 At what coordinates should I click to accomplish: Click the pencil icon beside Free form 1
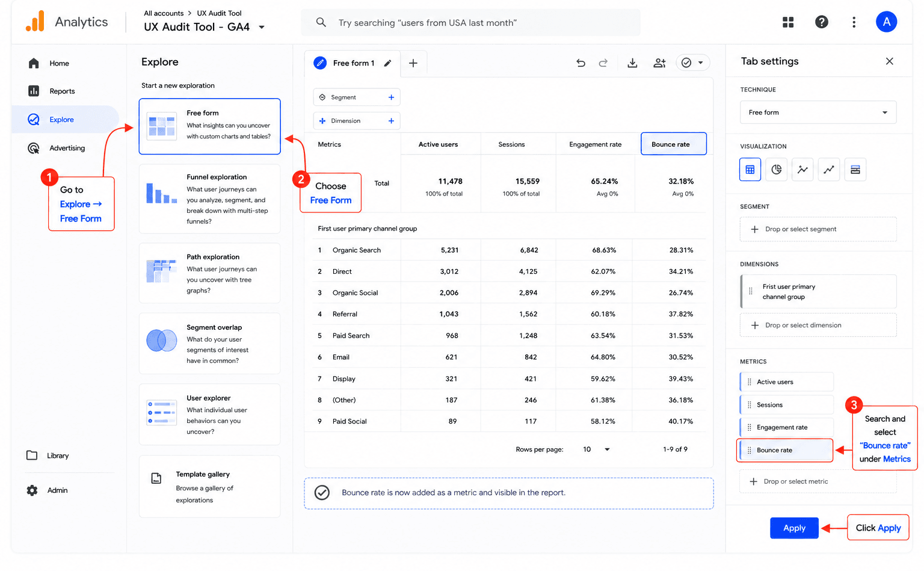point(388,63)
